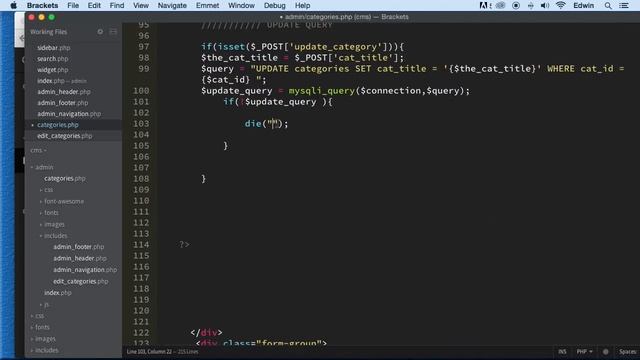Viewport: 640px width, 360px height.
Task: Expand the root fonts folder
Action: point(32,327)
